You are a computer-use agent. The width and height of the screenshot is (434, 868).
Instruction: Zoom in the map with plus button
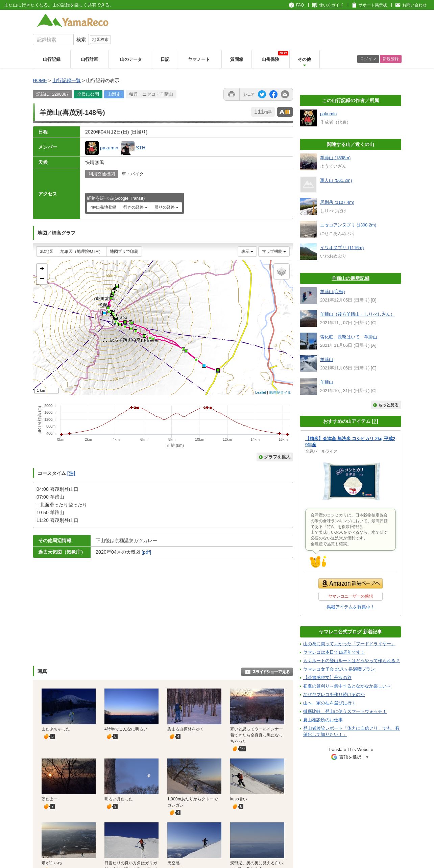click(42, 268)
